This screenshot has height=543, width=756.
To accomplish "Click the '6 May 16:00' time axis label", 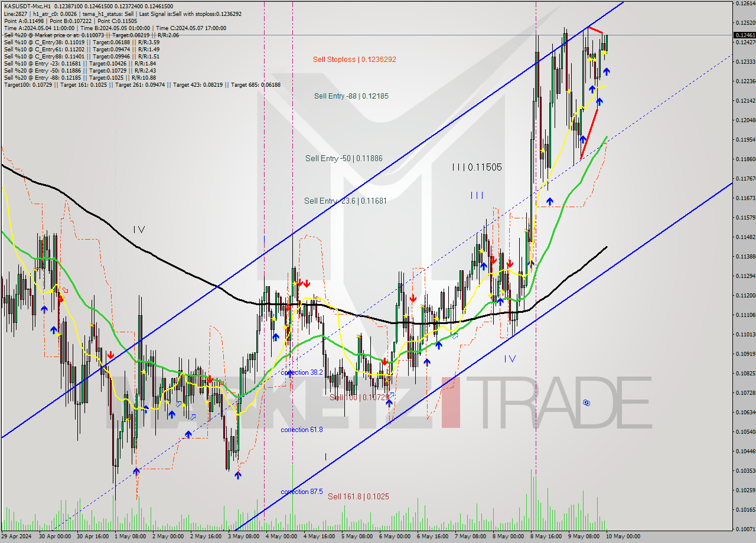I will 433,537.
